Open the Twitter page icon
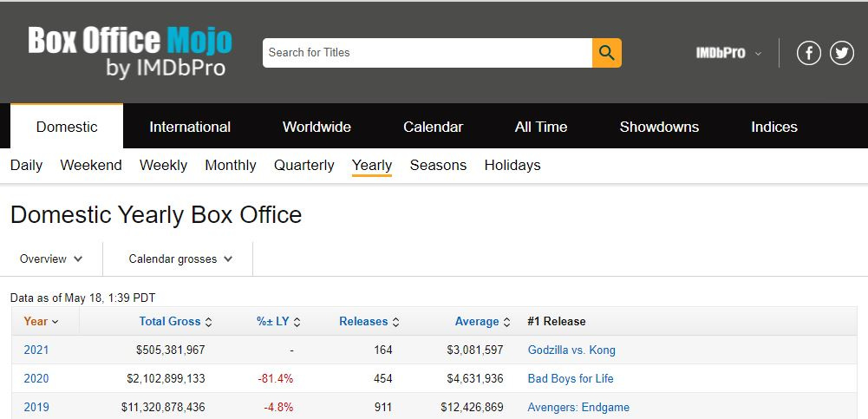 pyautogui.click(x=841, y=53)
